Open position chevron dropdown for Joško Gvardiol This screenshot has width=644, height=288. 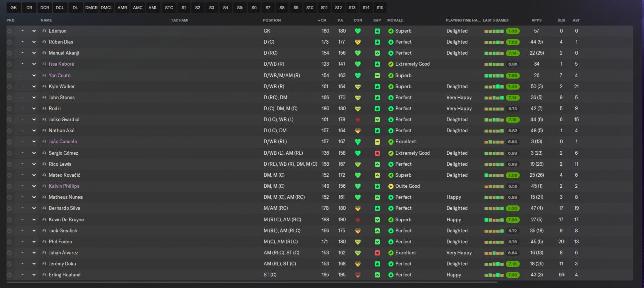34,120
